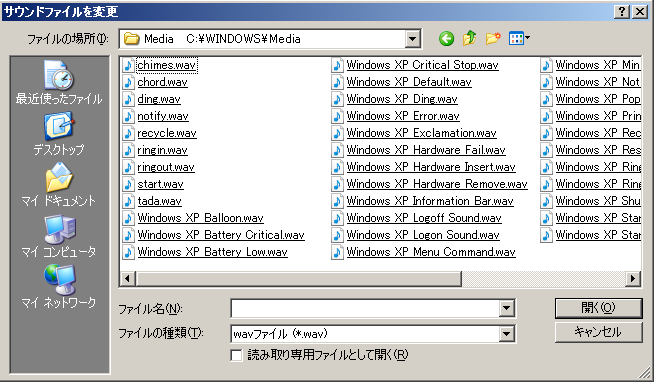Select the recycle.wav file icon
654x382 pixels.
(128, 133)
